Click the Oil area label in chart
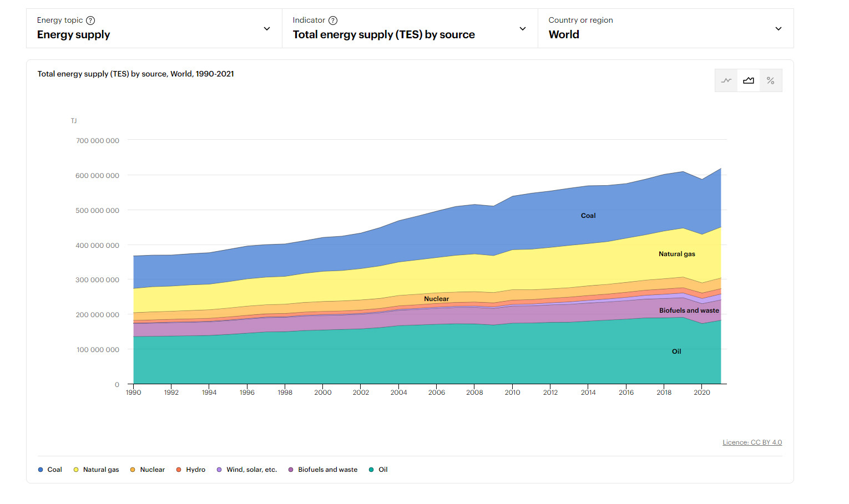 [x=676, y=352]
